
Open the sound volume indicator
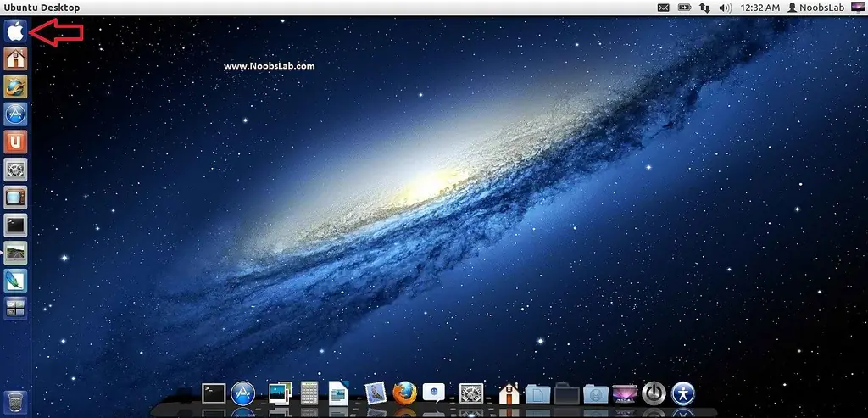726,8
